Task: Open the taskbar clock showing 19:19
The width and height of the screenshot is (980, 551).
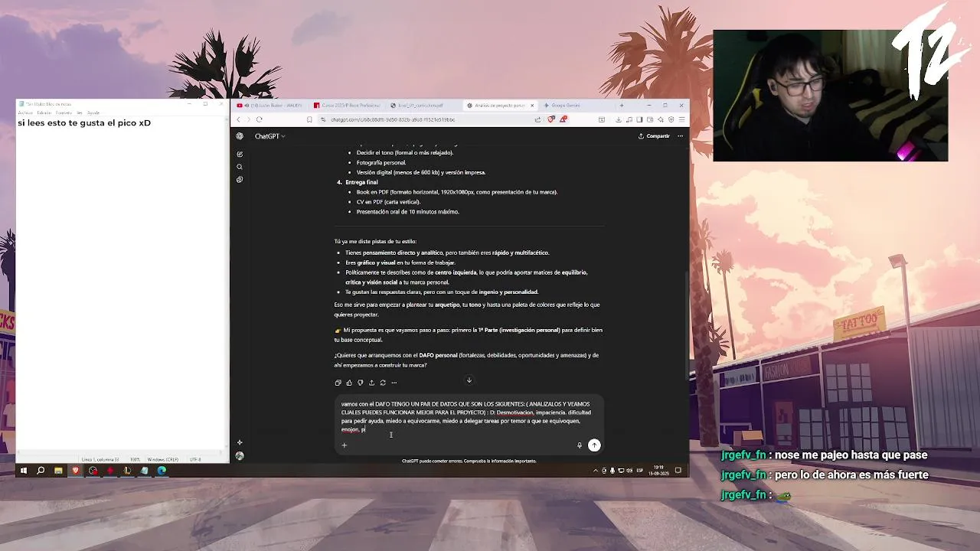Action: point(659,471)
